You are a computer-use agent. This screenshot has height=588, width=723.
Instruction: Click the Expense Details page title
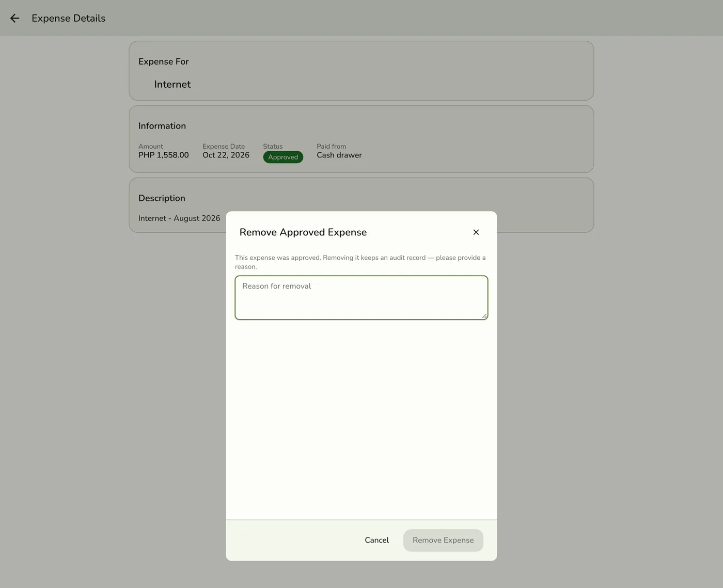69,18
